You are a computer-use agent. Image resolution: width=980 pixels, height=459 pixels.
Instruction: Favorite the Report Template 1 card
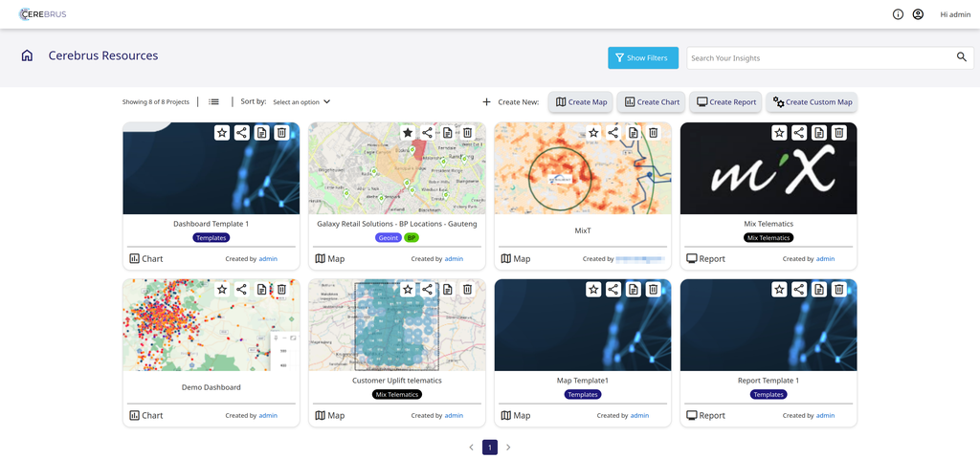(779, 289)
